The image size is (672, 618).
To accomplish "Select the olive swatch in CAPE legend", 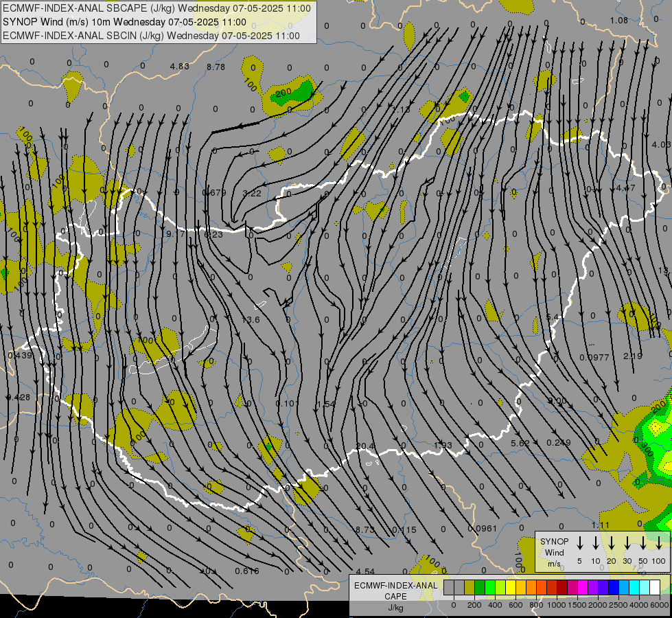I will [470, 587].
